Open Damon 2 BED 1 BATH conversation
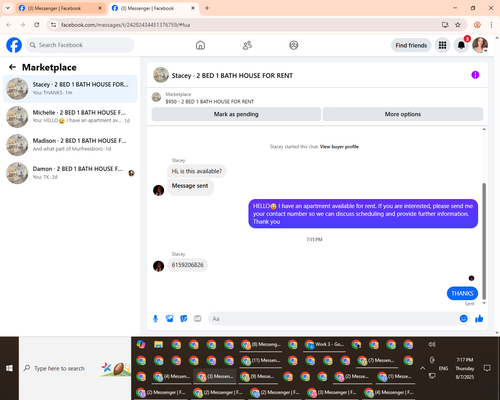Viewport: 500px width, 400px height. (70, 173)
